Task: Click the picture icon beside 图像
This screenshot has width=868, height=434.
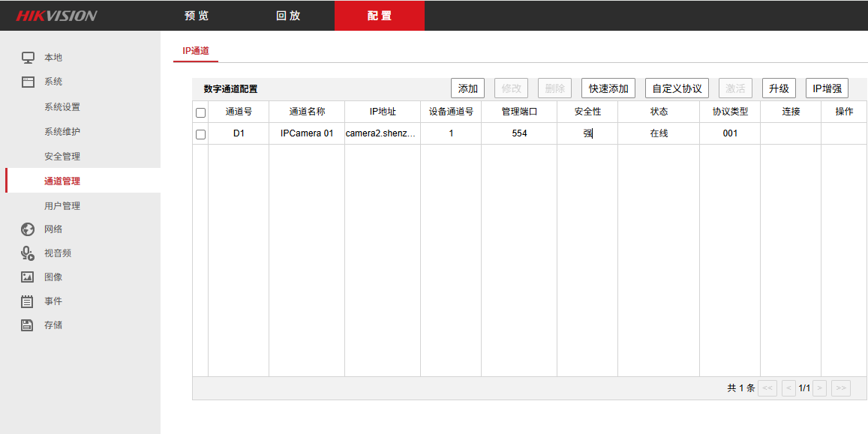Action: 28,277
